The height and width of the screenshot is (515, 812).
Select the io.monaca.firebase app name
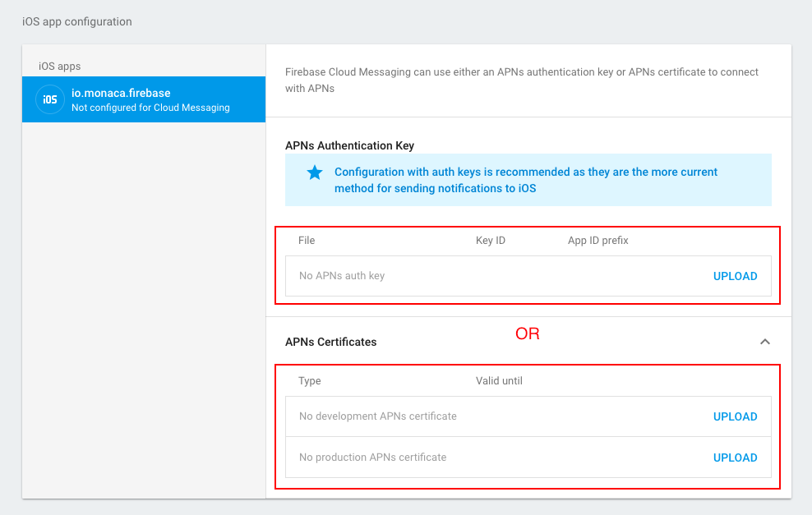point(121,93)
